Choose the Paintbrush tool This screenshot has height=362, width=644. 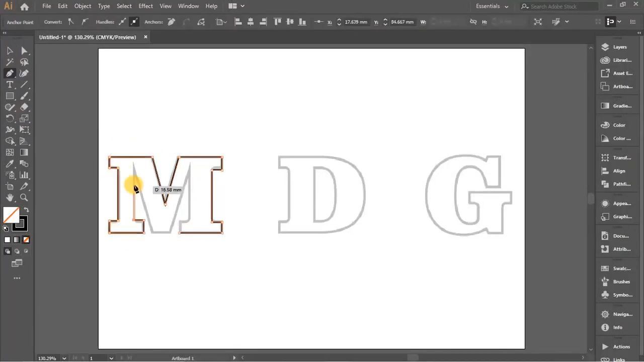24,96
